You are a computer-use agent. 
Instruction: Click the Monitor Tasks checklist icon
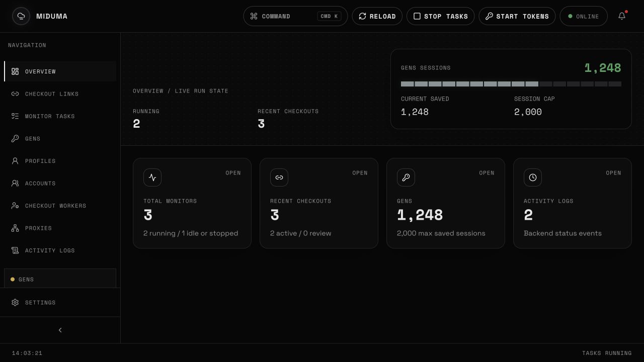15,116
